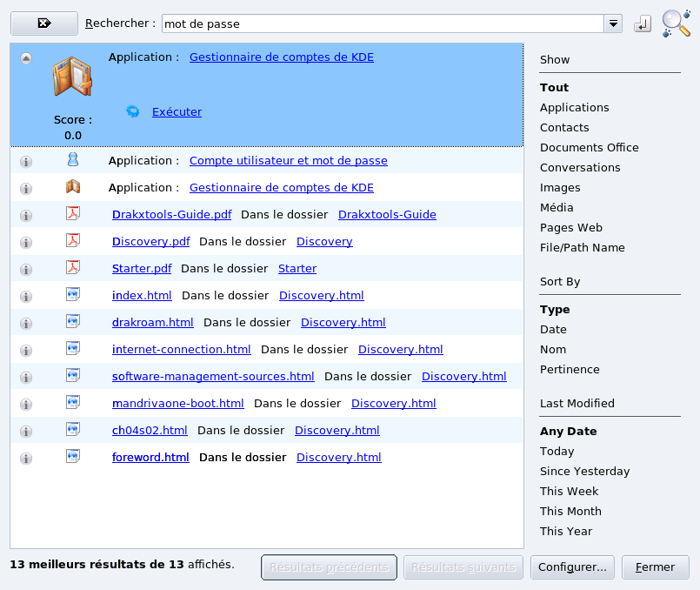This screenshot has height=590, width=700.
Task: Click the info icon on the foreword.html row
Action: coord(26,457)
